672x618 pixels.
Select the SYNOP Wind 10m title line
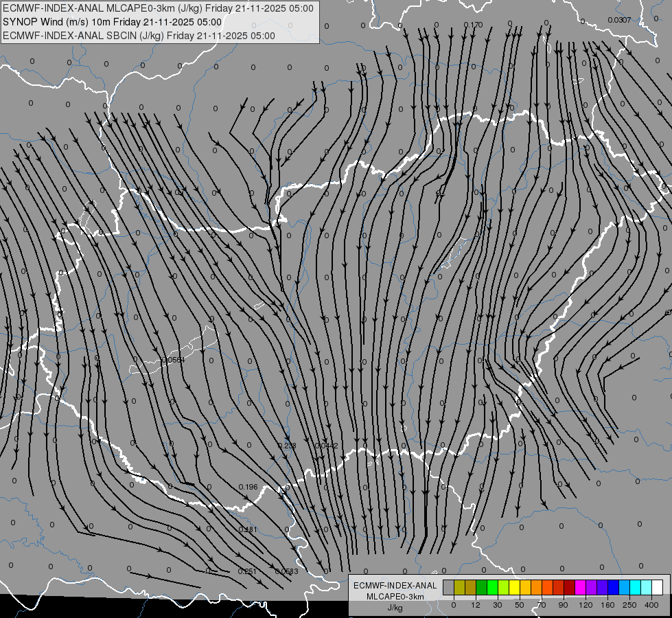[113, 22]
